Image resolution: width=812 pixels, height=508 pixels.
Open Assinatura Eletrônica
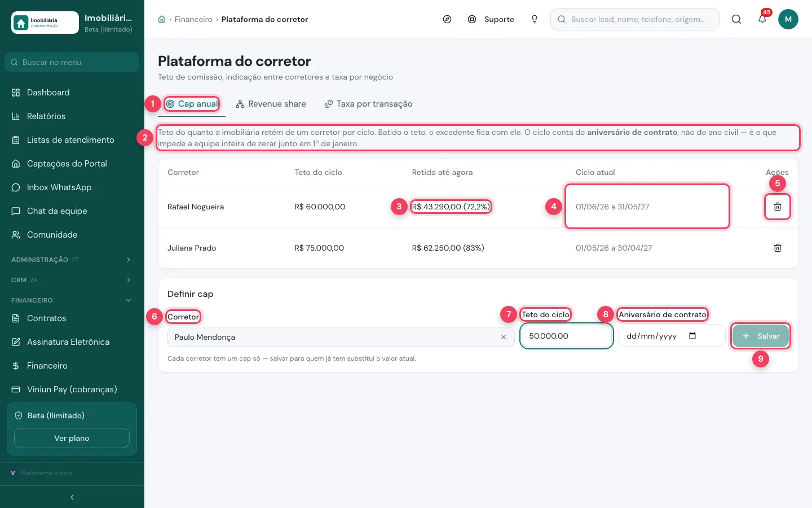point(72,342)
